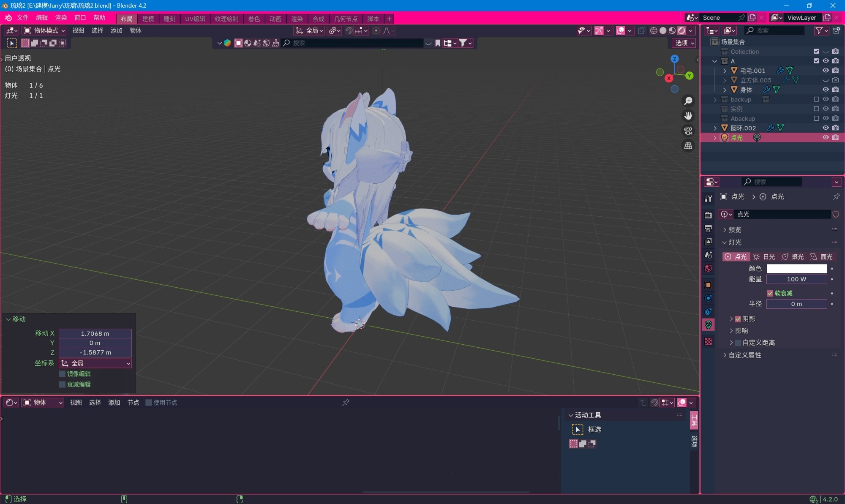Image resolution: width=845 pixels, height=504 pixels.
Task: Open the 文件 menu
Action: (x=22, y=18)
